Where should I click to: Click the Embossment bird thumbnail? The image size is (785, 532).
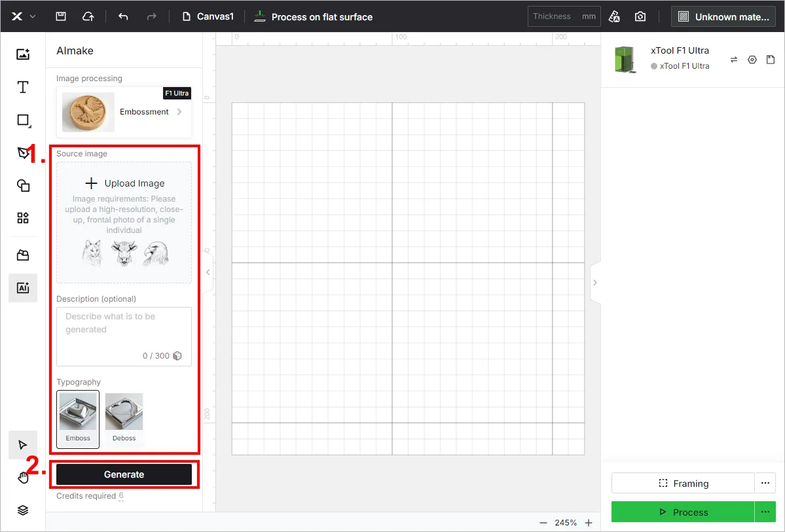pos(88,112)
